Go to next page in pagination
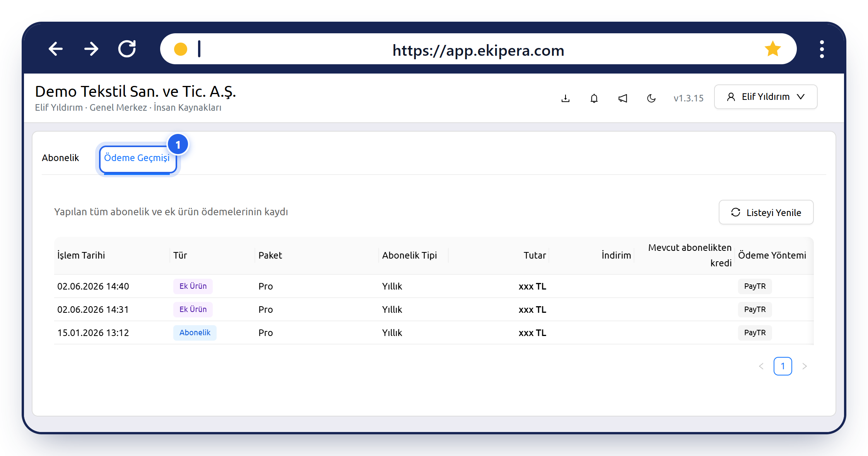 (805, 366)
